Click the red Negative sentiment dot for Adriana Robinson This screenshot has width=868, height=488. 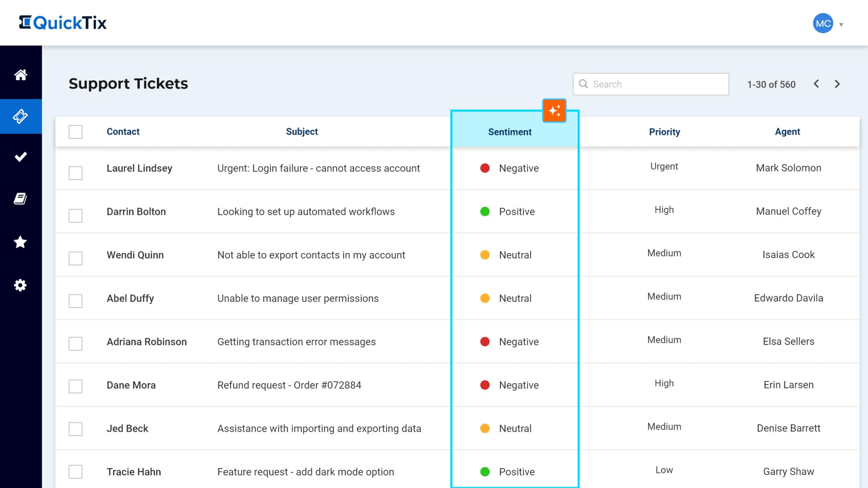coord(485,341)
